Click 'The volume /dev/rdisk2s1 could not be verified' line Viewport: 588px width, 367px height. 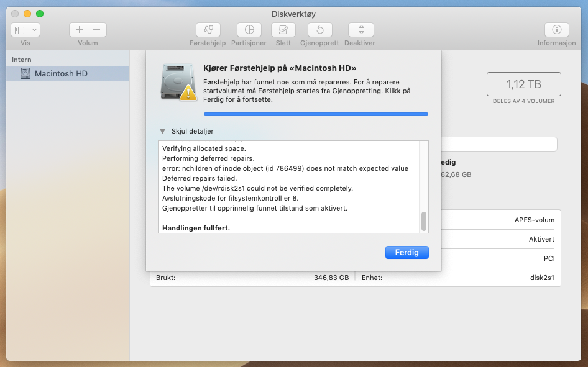click(257, 188)
